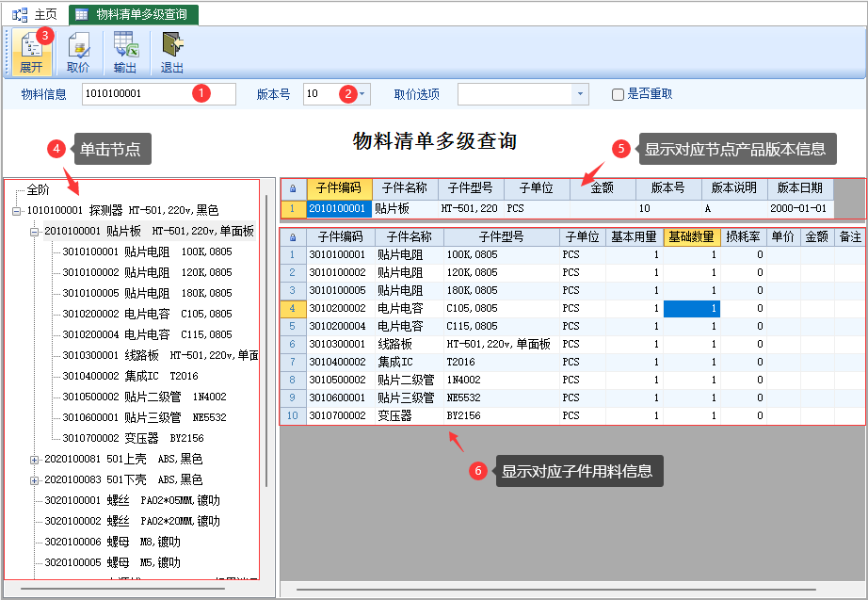Open the 版本号 dropdown arrow

[x=362, y=94]
